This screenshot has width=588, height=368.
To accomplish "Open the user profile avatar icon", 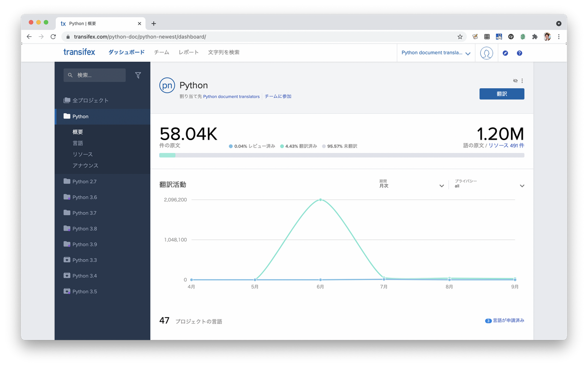I will click(486, 53).
